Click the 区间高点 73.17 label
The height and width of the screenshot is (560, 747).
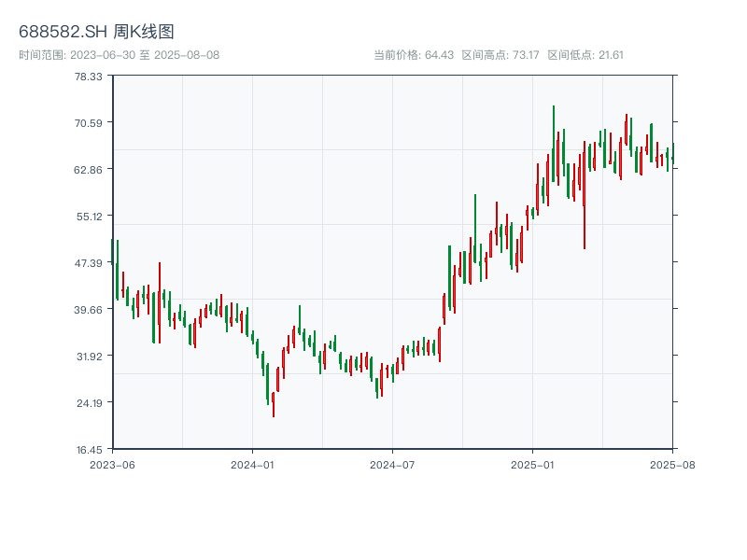point(500,55)
